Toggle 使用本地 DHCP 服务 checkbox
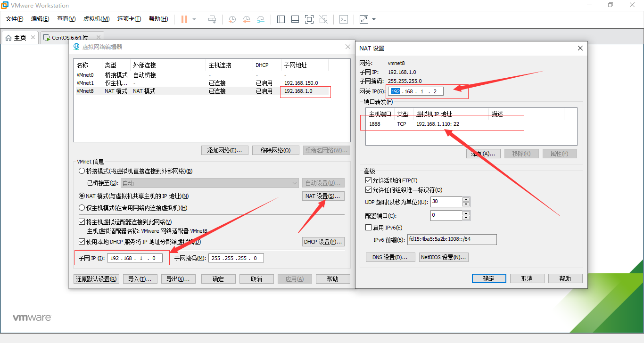Image resolution: width=644 pixels, height=343 pixels. [82, 242]
